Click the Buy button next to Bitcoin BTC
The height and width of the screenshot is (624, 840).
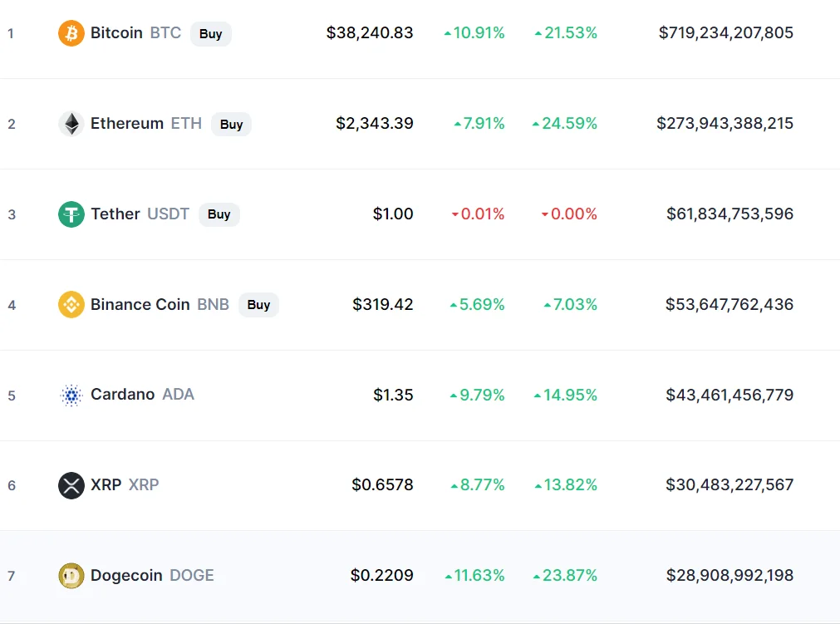pos(210,34)
